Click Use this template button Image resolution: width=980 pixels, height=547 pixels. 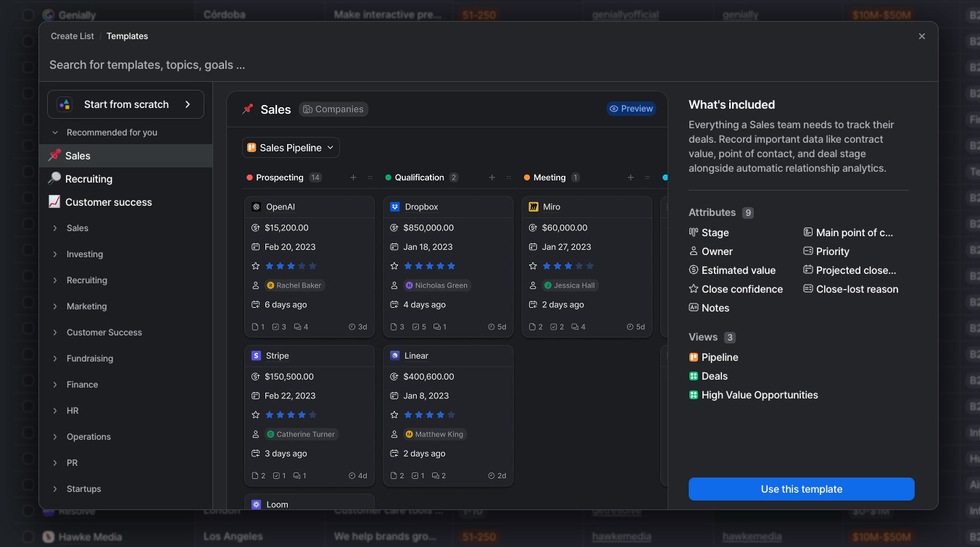pyautogui.click(x=802, y=489)
